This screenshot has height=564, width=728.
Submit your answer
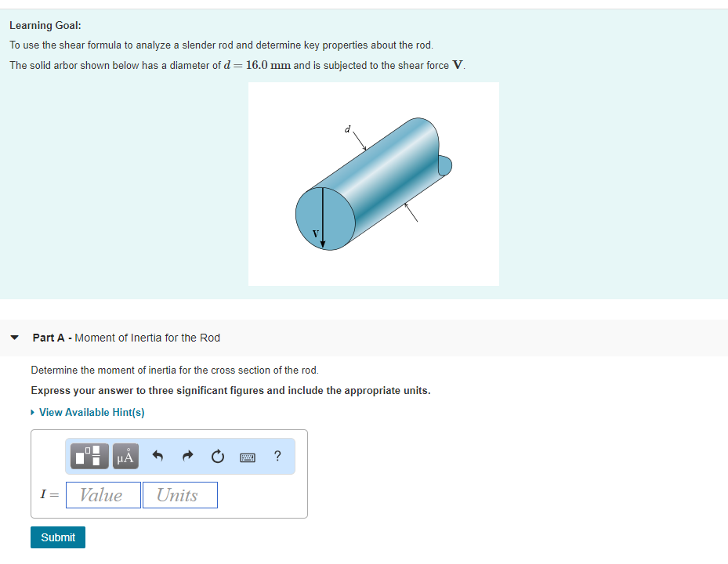click(57, 537)
